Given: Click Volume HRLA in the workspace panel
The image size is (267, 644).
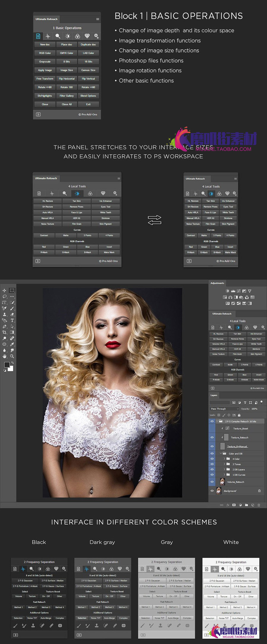Looking at the screenshot, I should pyautogui.click(x=218, y=344).
